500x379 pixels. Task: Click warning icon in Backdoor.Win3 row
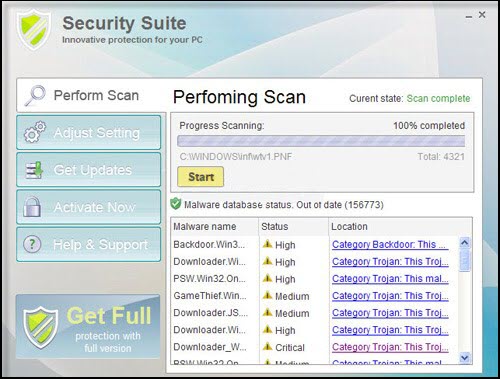[x=267, y=244]
